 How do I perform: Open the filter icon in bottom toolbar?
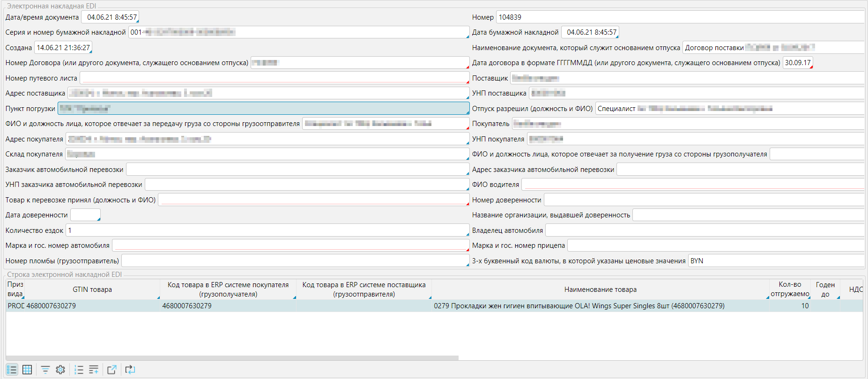pos(45,370)
